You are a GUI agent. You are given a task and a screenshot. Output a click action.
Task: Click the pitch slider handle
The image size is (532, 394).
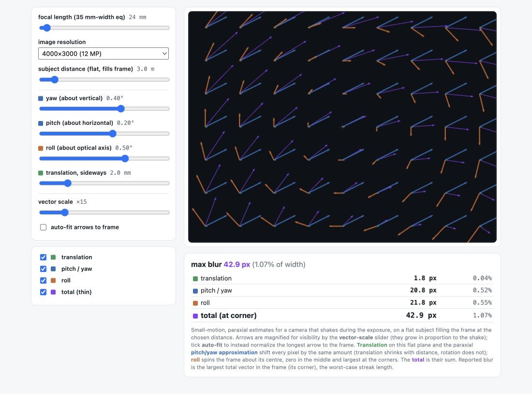pos(113,134)
